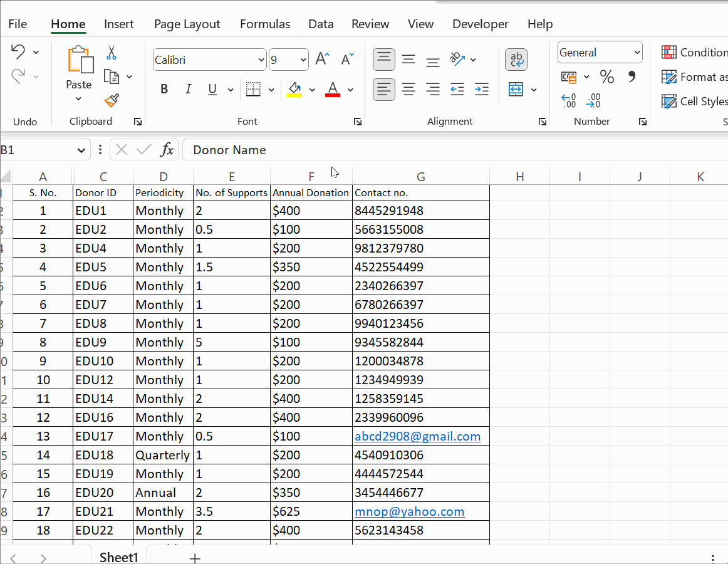This screenshot has width=728, height=564.
Task: Open the abcd2908@gmail.com email link
Action: pos(418,436)
